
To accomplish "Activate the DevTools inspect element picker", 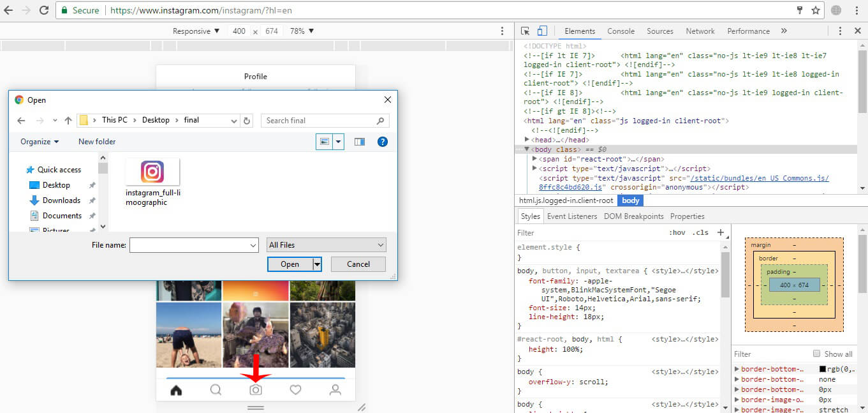I will pos(526,31).
